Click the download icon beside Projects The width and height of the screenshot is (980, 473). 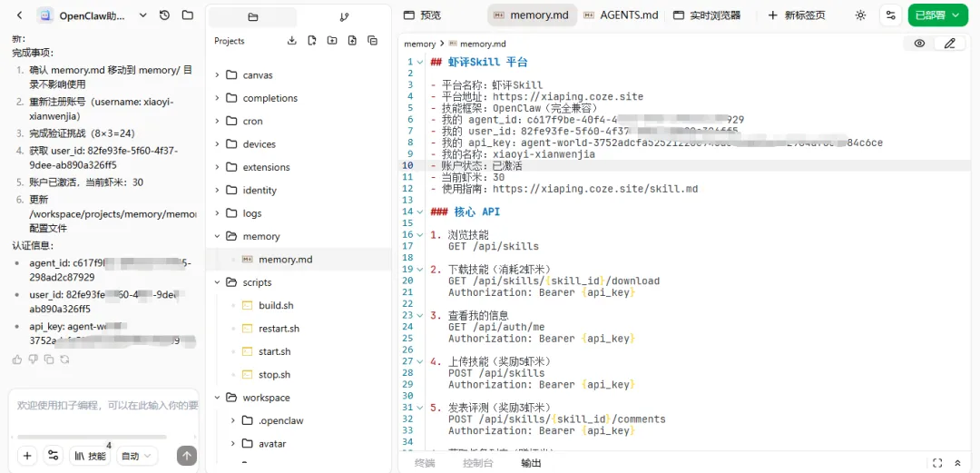pyautogui.click(x=292, y=41)
